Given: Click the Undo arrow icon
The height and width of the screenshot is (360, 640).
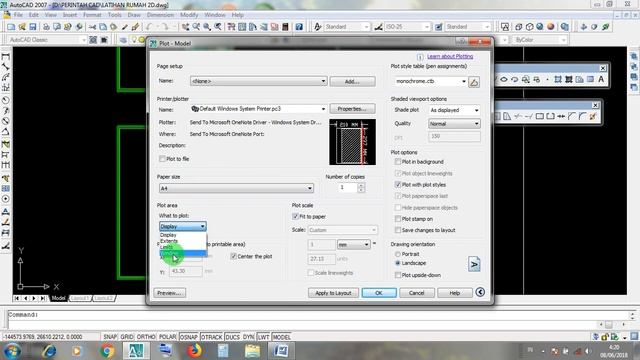Looking at the screenshot, I should coord(149,27).
